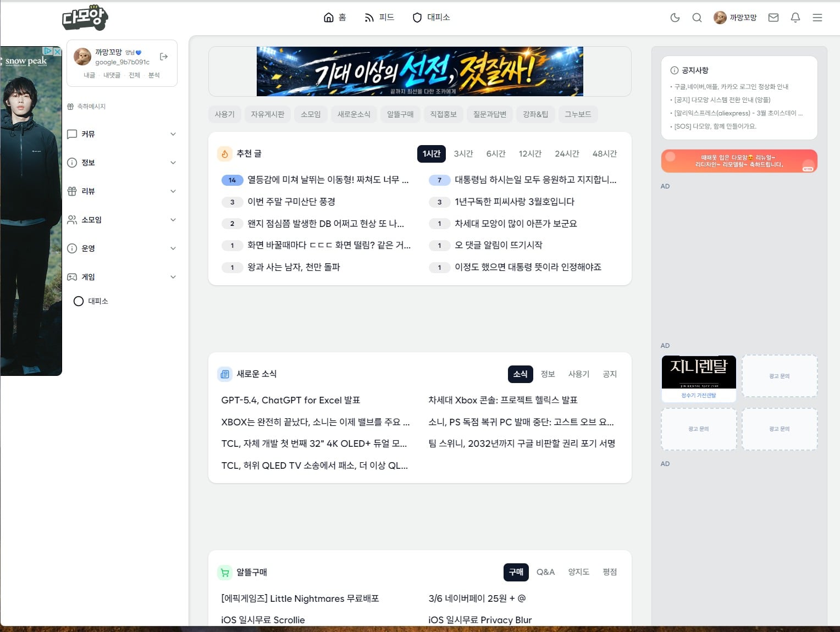Screen dimensions: 840x632
Task: Switch 알뜰구매 to 앙지도 tab
Action: [578, 572]
